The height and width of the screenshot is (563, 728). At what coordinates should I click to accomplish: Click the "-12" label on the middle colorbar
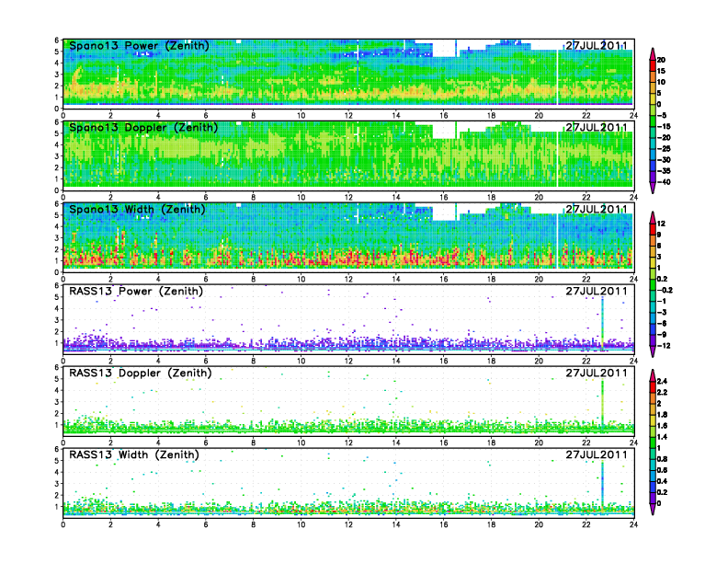tap(664, 346)
